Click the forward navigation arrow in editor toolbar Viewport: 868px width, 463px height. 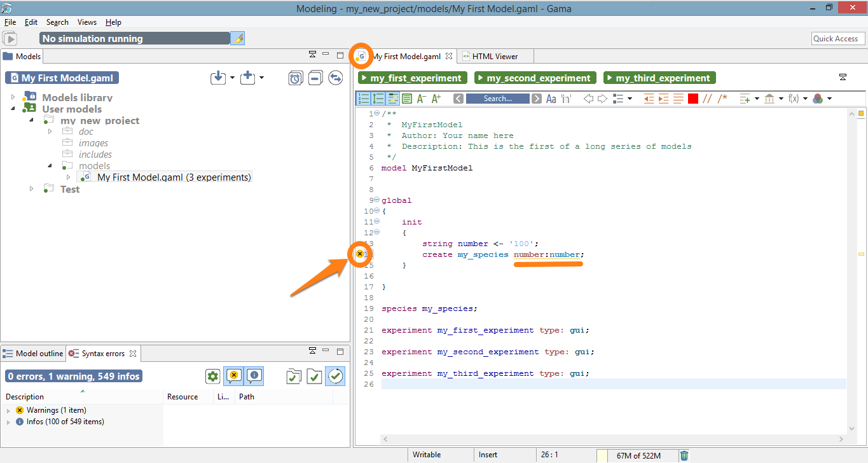point(602,99)
